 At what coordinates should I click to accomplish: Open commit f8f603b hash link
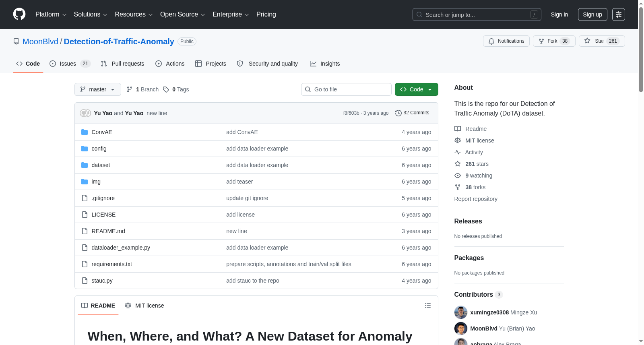point(351,113)
